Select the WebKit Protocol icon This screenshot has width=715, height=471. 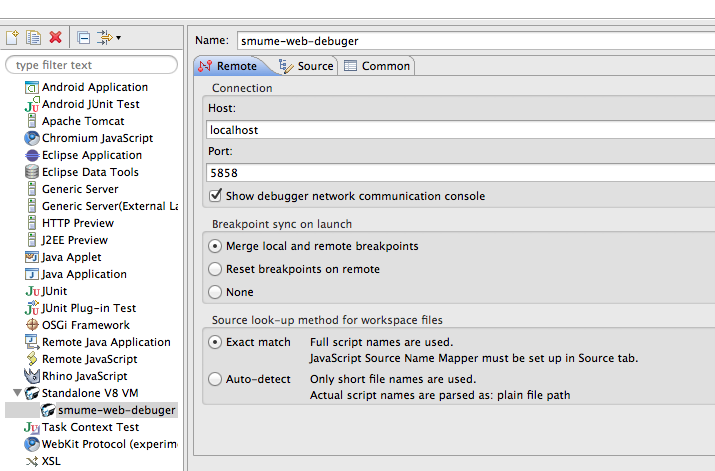point(32,444)
